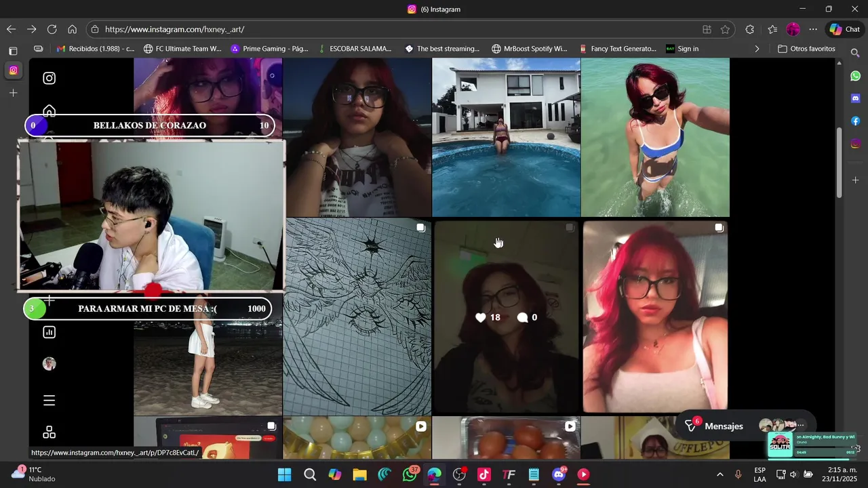This screenshot has height=488, width=868.
Task: Open taskbar Search
Action: [310, 474]
